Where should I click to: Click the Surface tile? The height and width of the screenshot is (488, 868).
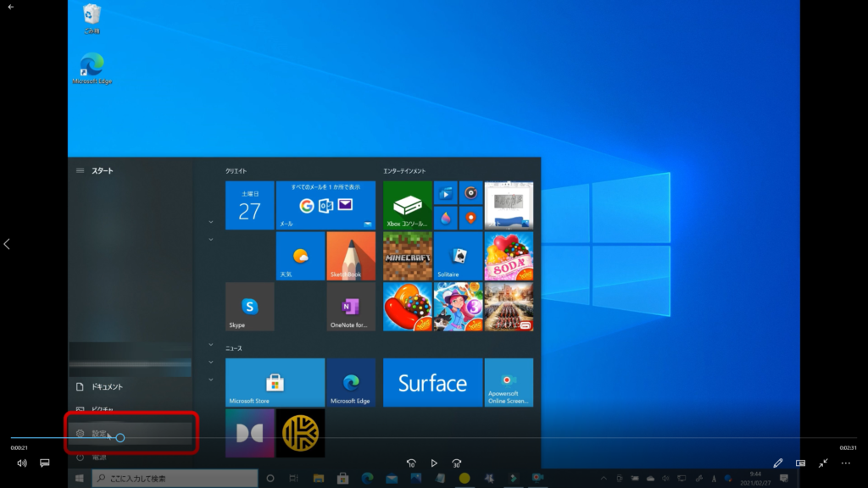(432, 382)
